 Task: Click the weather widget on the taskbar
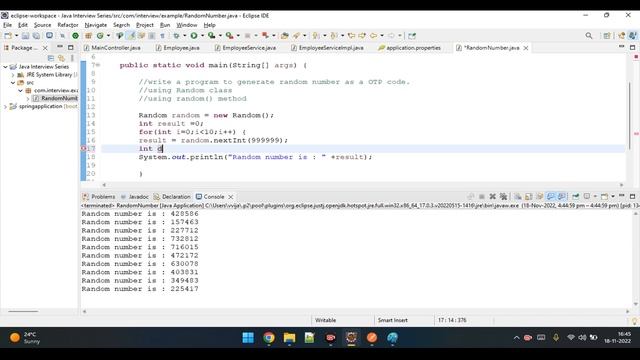25,338
